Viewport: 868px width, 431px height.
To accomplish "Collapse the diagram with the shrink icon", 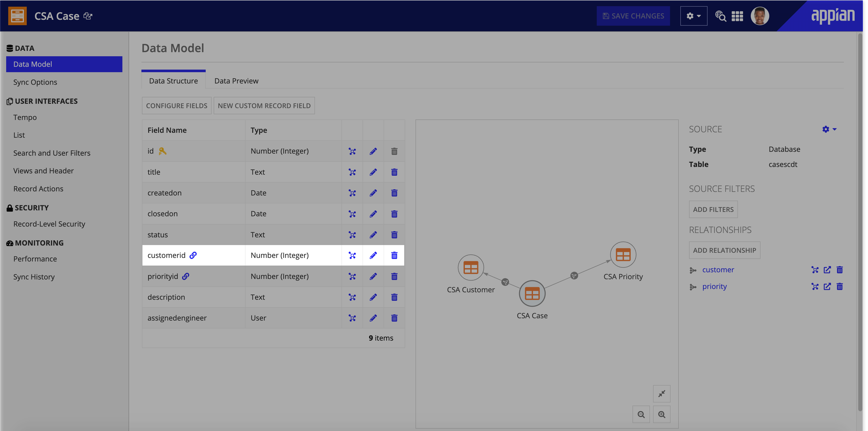I will coord(662,393).
